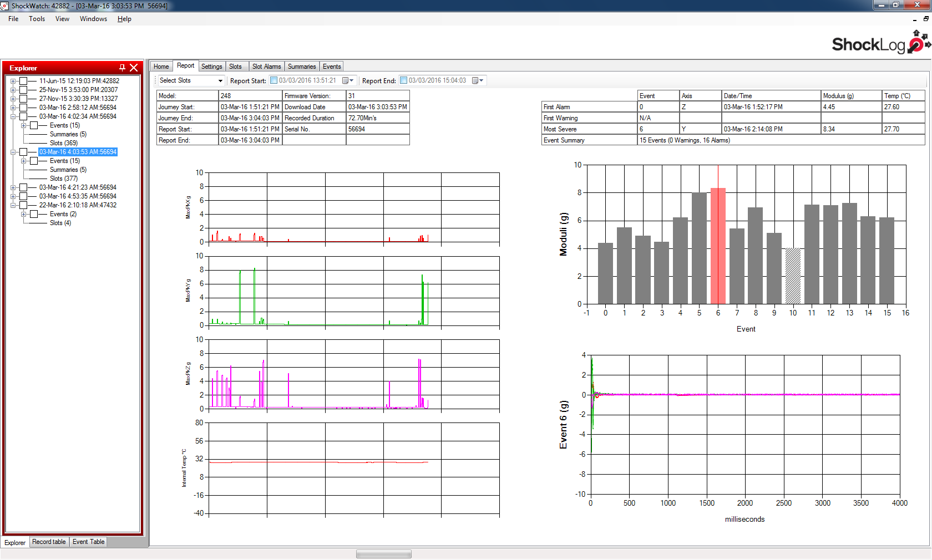Image resolution: width=932 pixels, height=560 pixels.
Task: Select Slots (377) in the Explorer tree
Action: [x=64, y=179]
